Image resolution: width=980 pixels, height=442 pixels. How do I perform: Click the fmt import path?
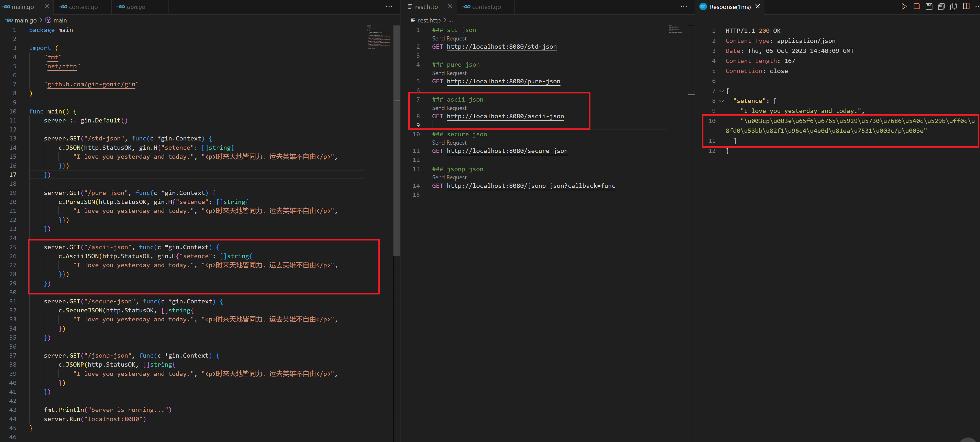[52, 57]
